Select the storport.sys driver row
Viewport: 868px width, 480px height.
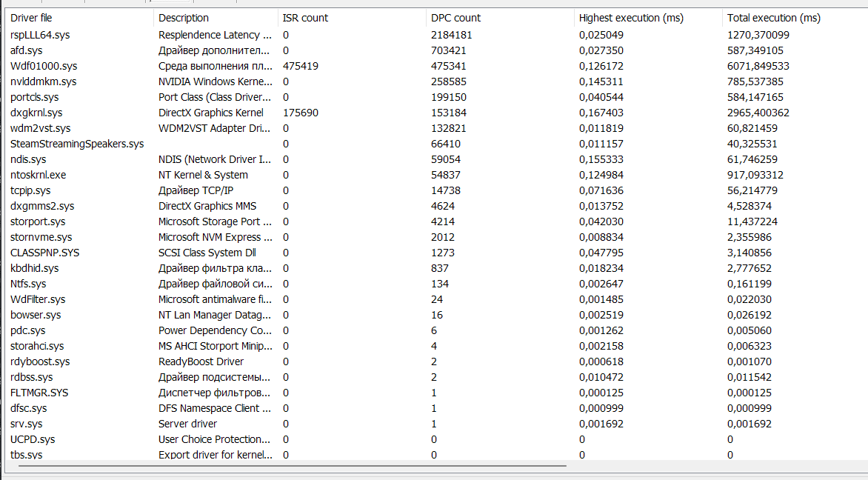tap(437, 221)
